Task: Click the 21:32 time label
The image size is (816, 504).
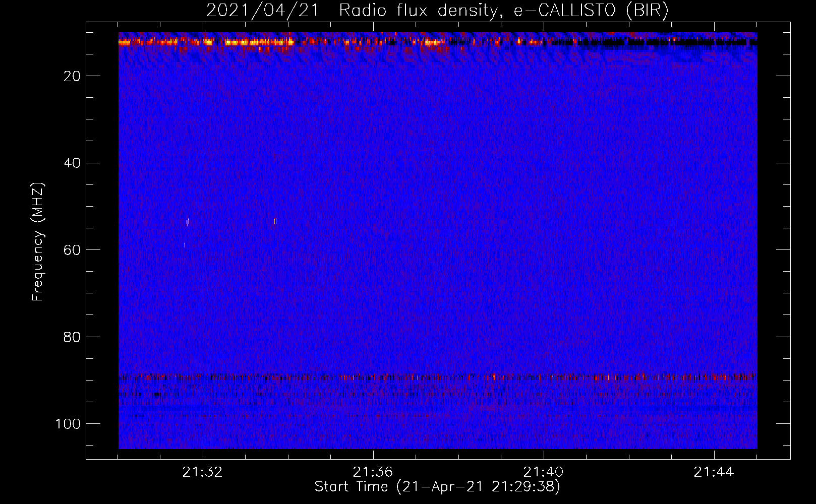Action: (x=202, y=472)
